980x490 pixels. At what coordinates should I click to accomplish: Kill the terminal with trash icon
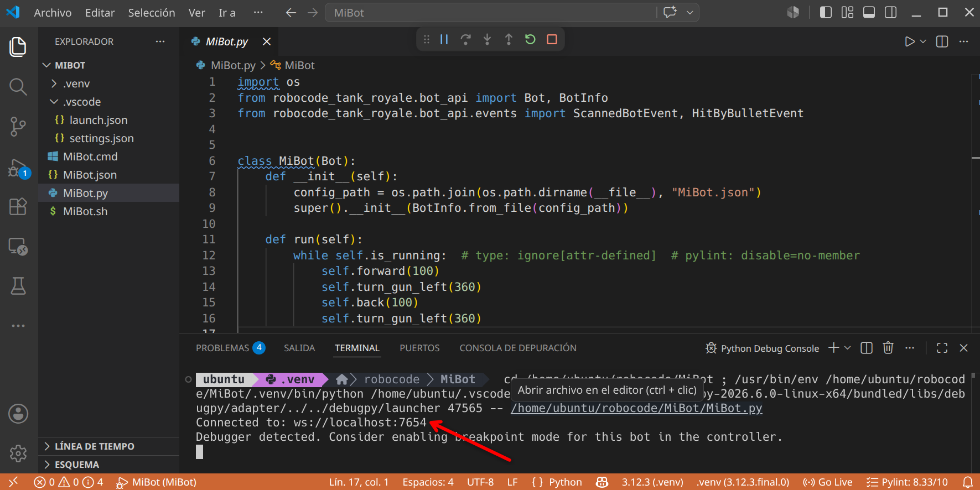click(x=888, y=348)
